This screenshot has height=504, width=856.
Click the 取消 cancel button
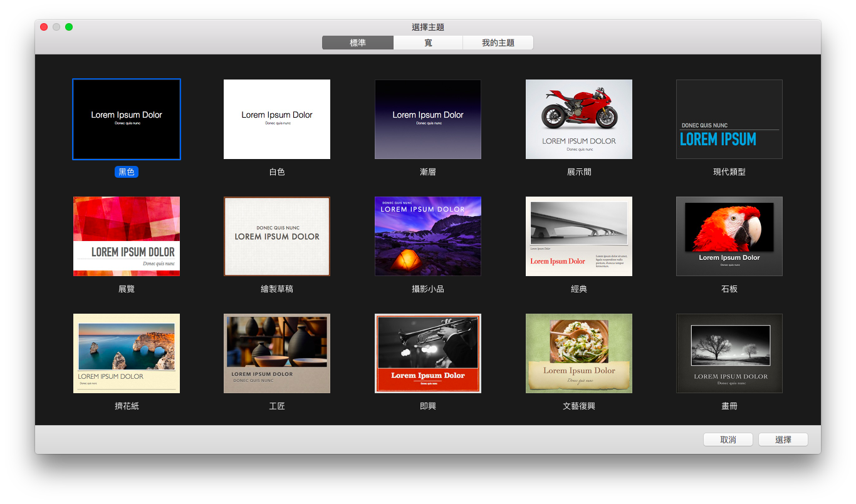point(728,440)
